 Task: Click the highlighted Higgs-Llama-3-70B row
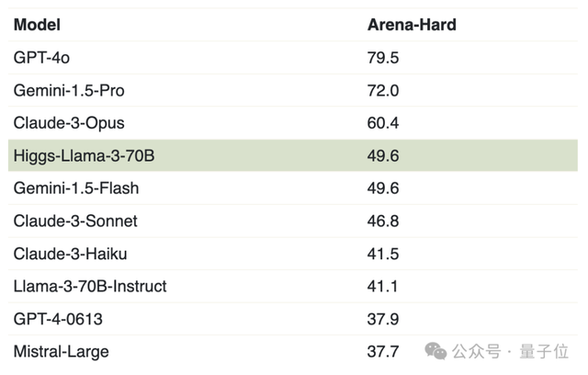[x=293, y=155]
